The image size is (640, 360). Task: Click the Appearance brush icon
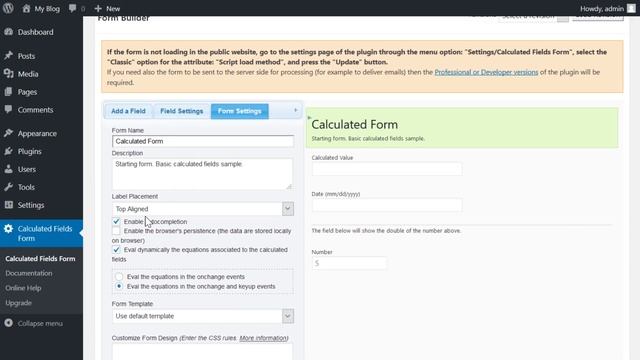click(x=9, y=133)
